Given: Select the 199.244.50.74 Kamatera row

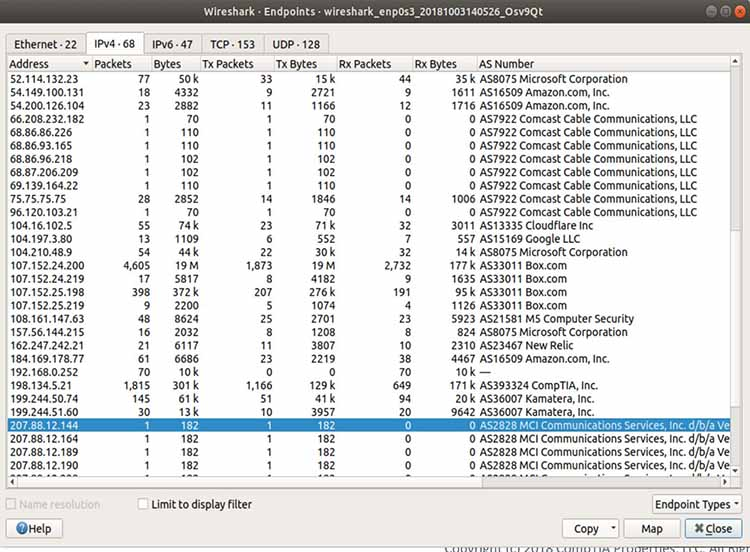Looking at the screenshot, I should click(x=369, y=399).
